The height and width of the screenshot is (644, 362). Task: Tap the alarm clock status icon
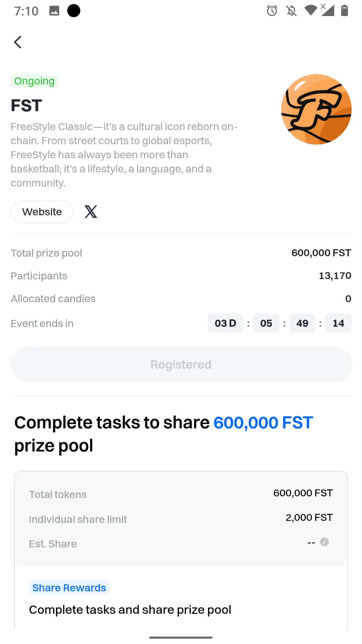272,11
